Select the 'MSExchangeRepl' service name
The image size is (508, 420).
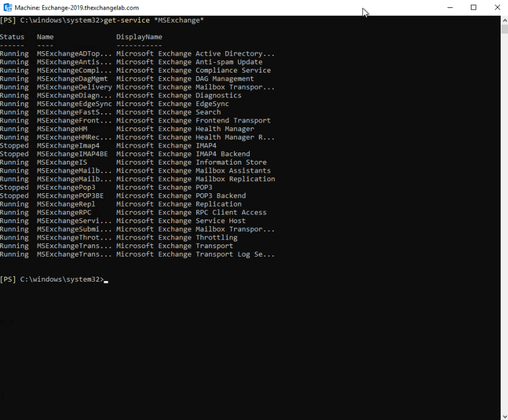tap(66, 204)
